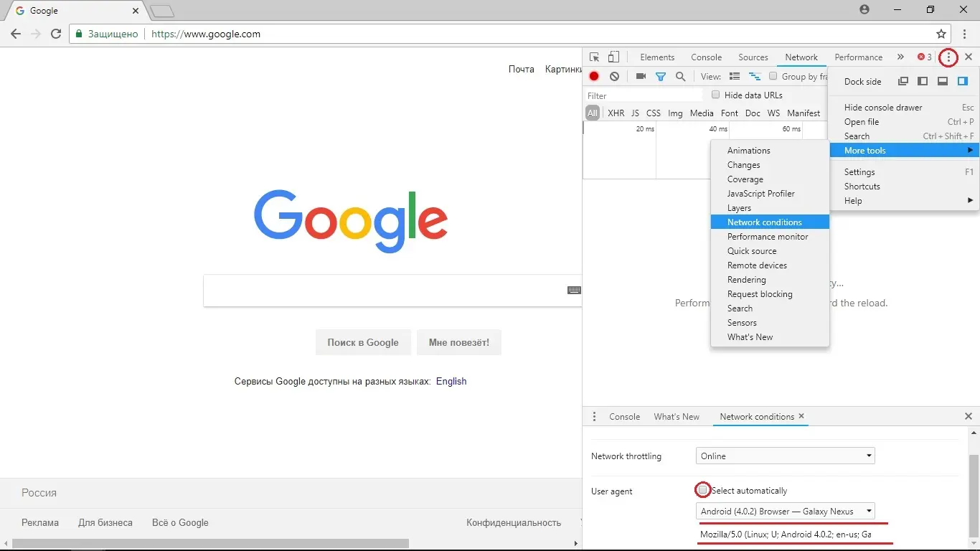The width and height of the screenshot is (980, 551).
Task: Dock DevTools to the right side
Action: [963, 81]
